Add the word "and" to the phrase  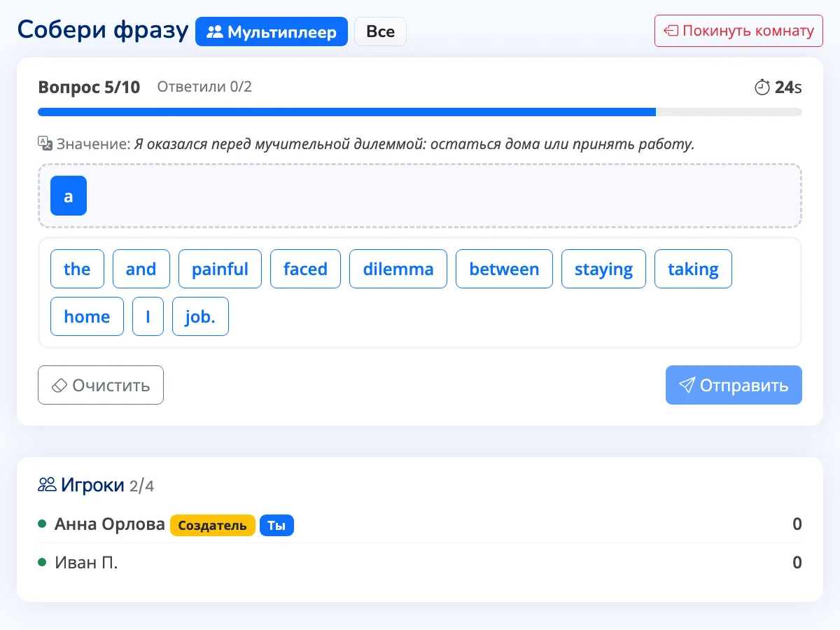[x=141, y=269]
